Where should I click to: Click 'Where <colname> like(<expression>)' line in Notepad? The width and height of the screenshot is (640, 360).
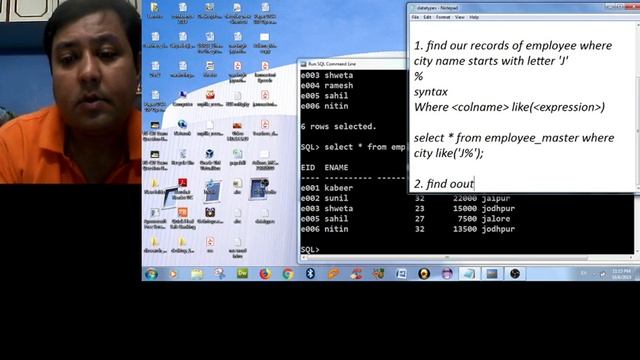509,107
